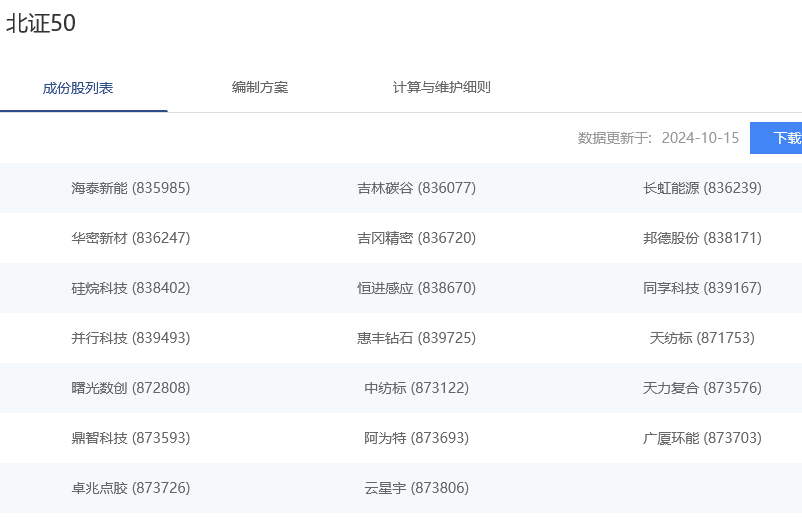Click the 数据更新于 label

(615, 138)
